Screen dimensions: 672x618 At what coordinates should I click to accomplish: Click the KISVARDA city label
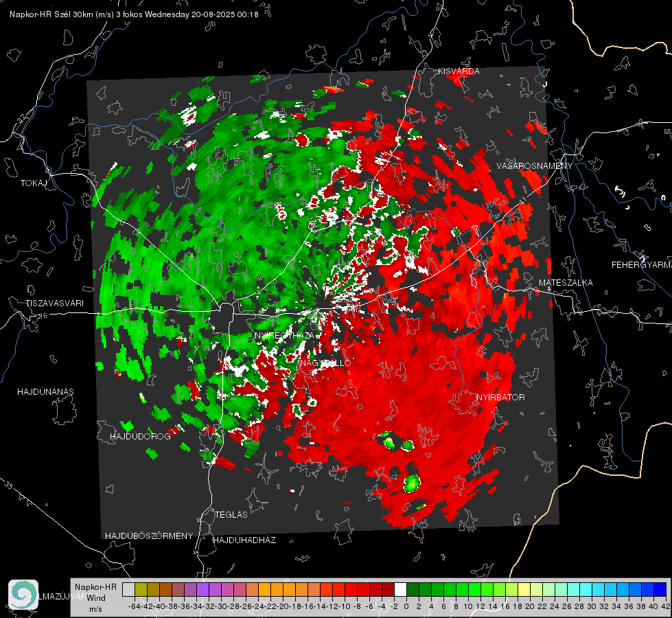(x=459, y=71)
